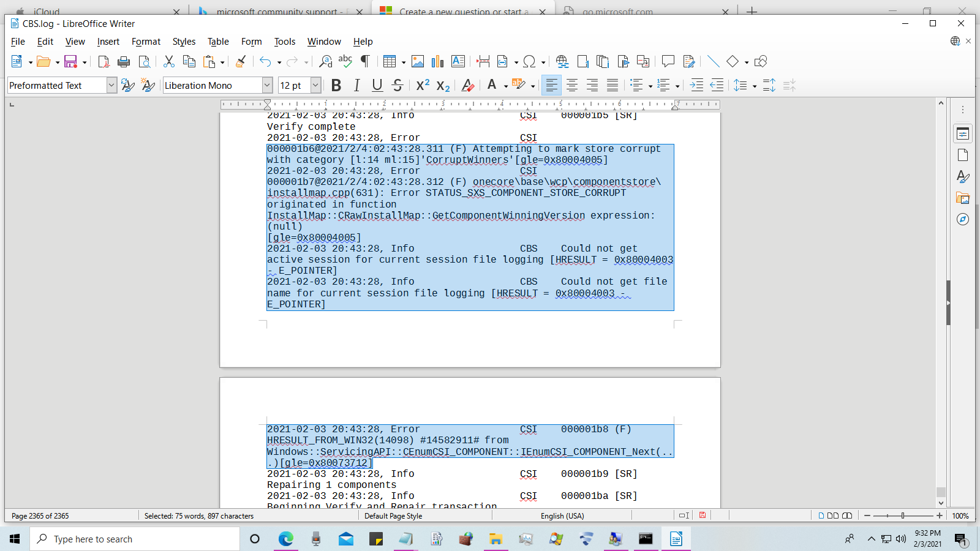This screenshot has height=551, width=980.
Task: Toggle formatting marks display
Action: [365, 61]
